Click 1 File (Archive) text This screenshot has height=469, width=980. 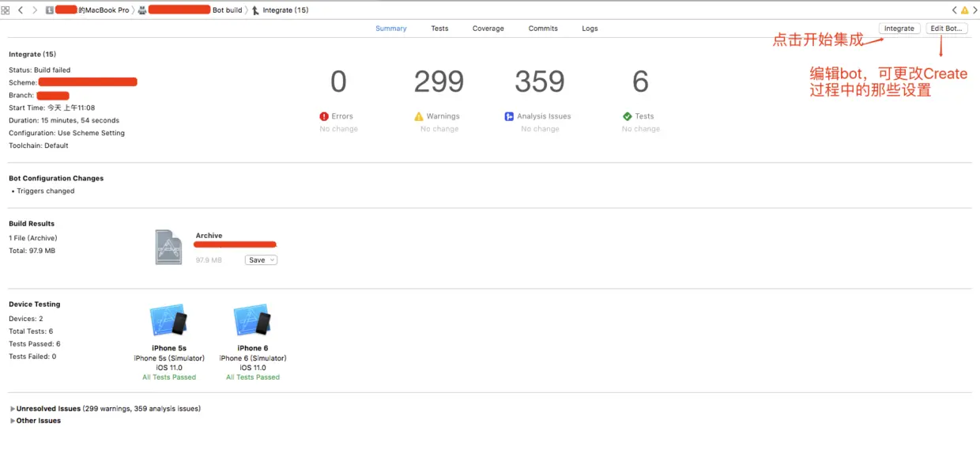coord(33,238)
